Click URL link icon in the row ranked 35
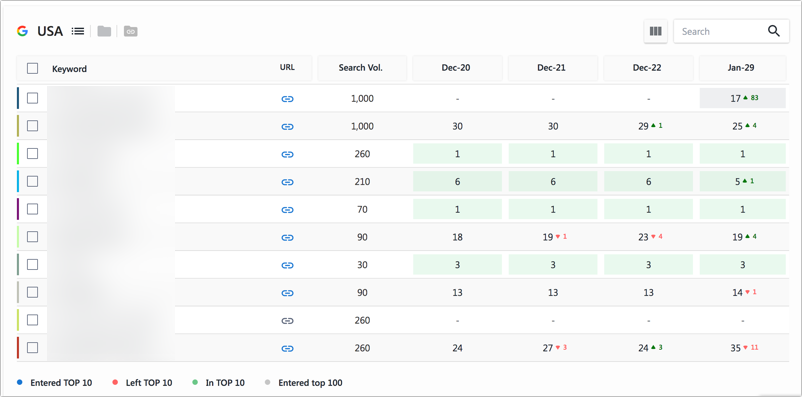The image size is (802, 397). [287, 348]
